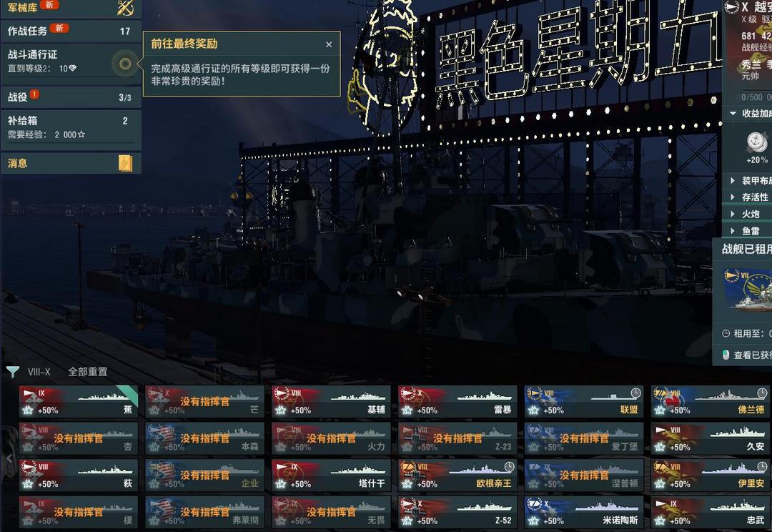The width and height of the screenshot is (772, 532).
Task: Click the yellow messages scroll icon
Action: [x=126, y=163]
